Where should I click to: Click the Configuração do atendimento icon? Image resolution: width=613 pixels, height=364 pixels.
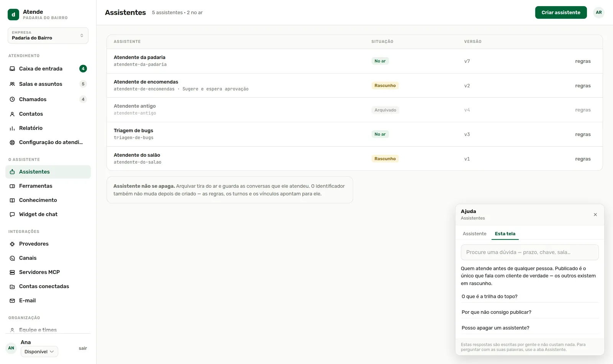click(12, 142)
